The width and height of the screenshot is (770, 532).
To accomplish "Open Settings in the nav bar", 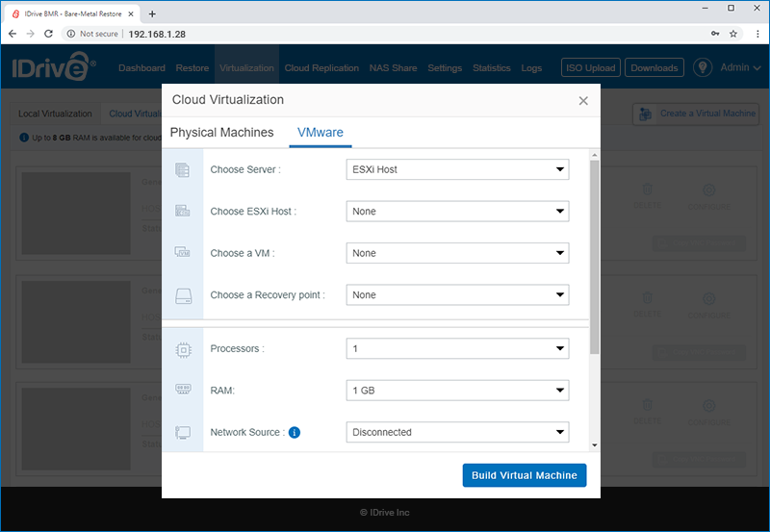I will pyautogui.click(x=445, y=67).
